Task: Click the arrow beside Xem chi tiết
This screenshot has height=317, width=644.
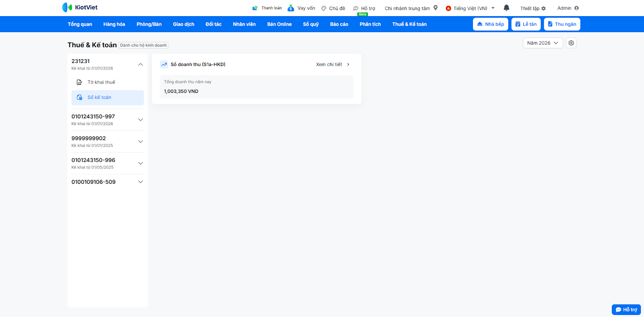Action: pyautogui.click(x=348, y=64)
